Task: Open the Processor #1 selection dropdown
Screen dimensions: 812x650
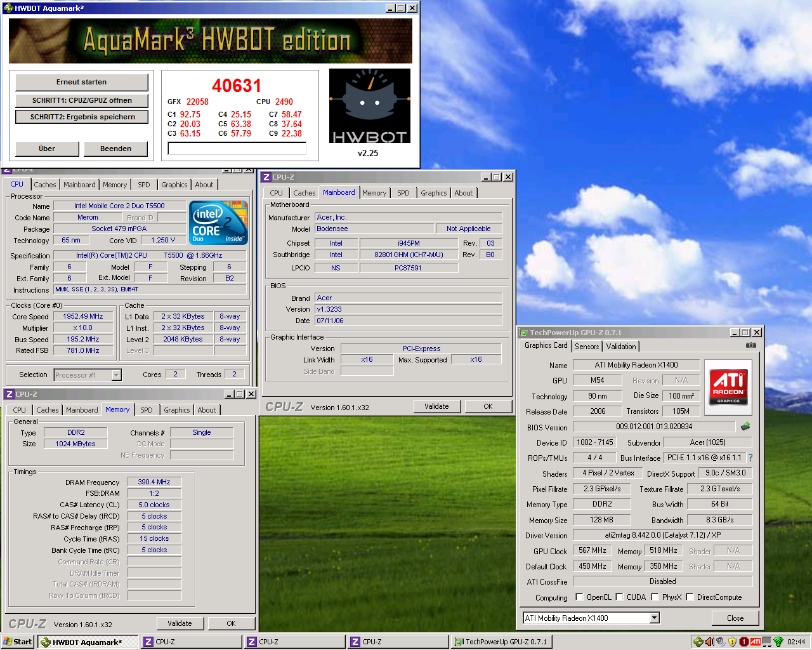Action: 116,375
